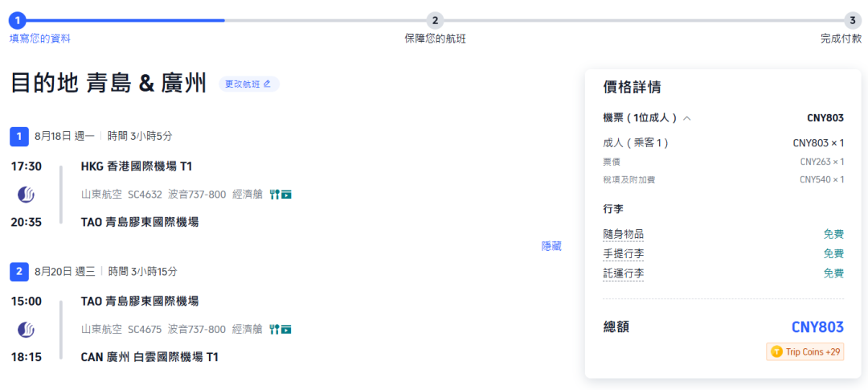Select the 完成付款 step label
Screen dimensions: 868x390
click(841, 39)
